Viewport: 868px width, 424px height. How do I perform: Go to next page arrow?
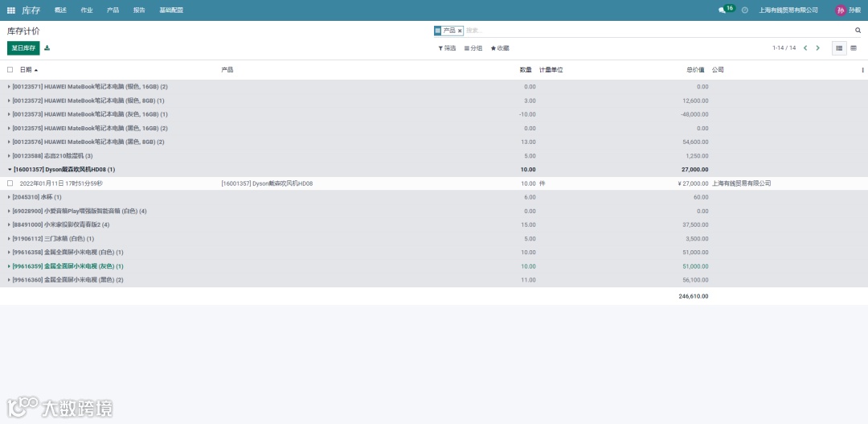pyautogui.click(x=817, y=48)
